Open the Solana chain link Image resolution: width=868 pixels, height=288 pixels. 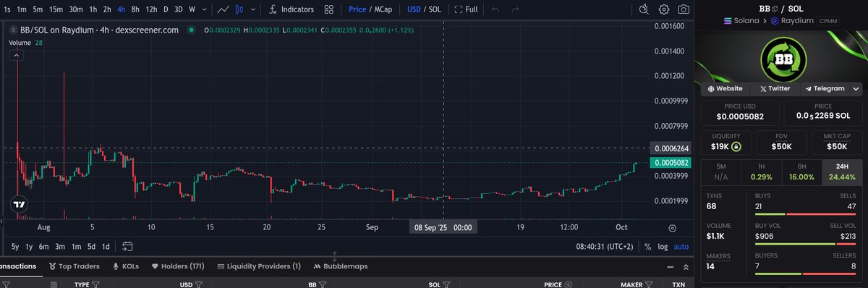(741, 21)
